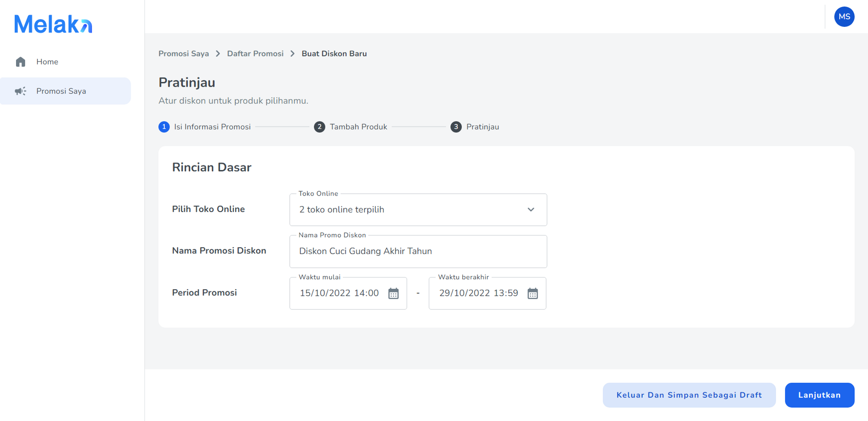868x421 pixels.
Task: Click the 'Pratinjau' page title
Action: tap(187, 82)
